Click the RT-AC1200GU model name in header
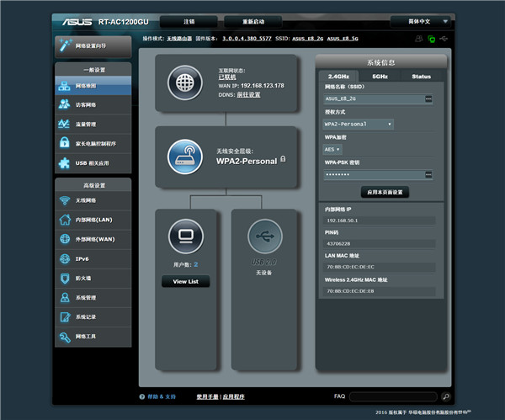This screenshot has height=420, width=505. coord(124,22)
